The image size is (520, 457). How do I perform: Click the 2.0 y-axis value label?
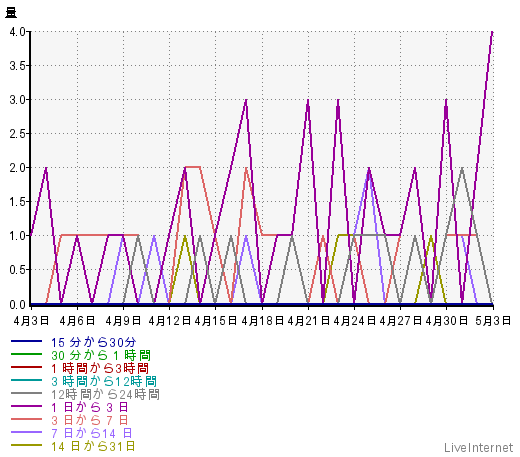(x=17, y=168)
